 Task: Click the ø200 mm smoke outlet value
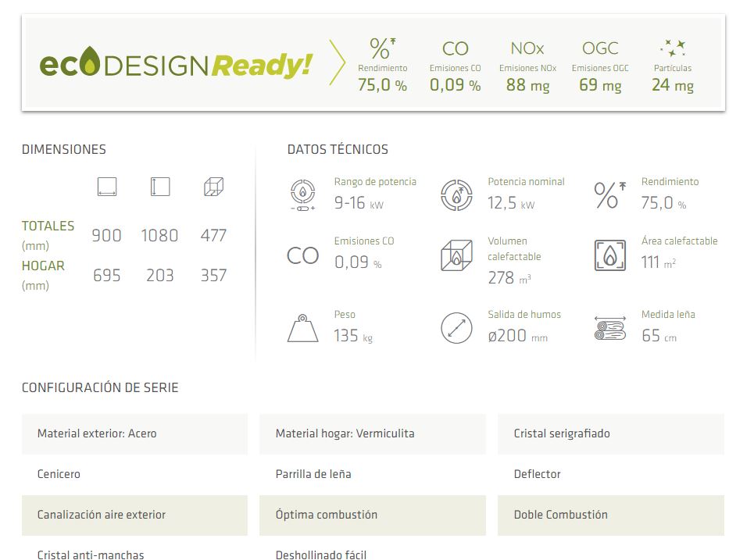point(518,336)
